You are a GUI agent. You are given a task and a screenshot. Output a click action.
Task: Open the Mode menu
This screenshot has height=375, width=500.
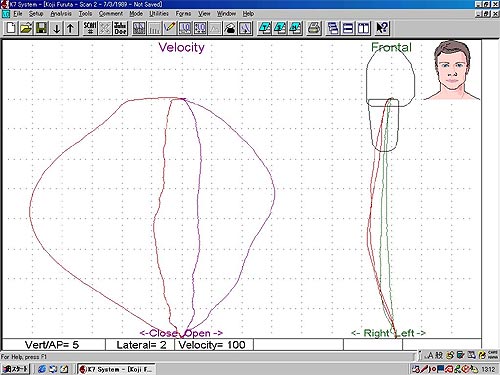click(136, 14)
